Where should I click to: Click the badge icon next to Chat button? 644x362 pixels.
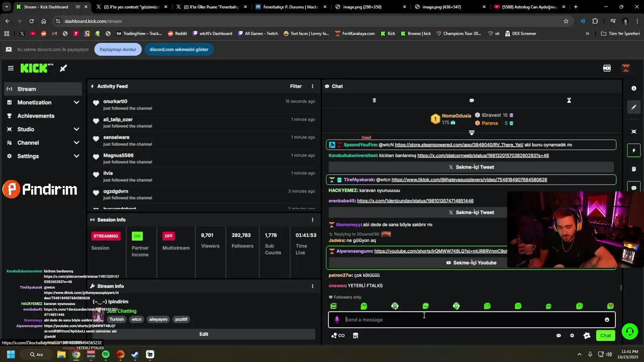587,336
